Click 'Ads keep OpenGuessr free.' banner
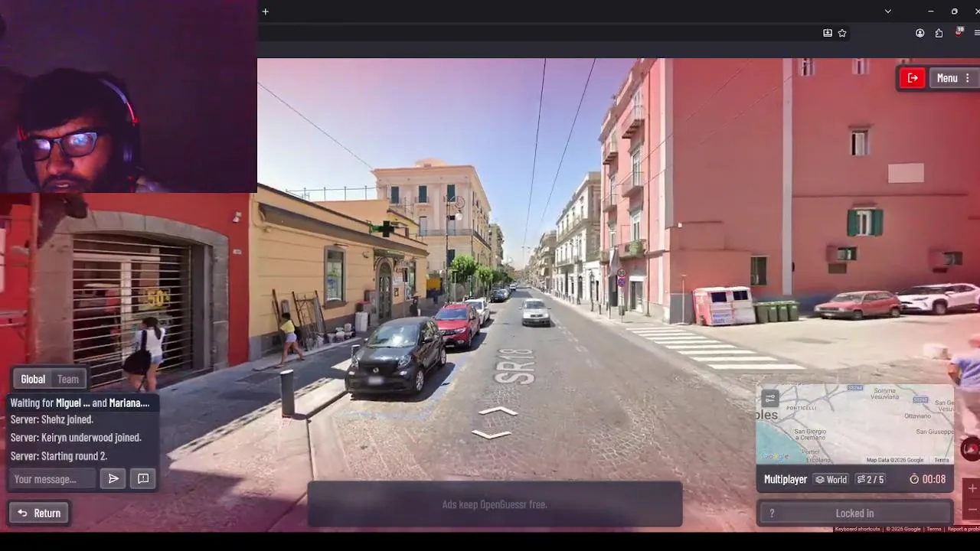The width and height of the screenshot is (980, 551). (495, 504)
